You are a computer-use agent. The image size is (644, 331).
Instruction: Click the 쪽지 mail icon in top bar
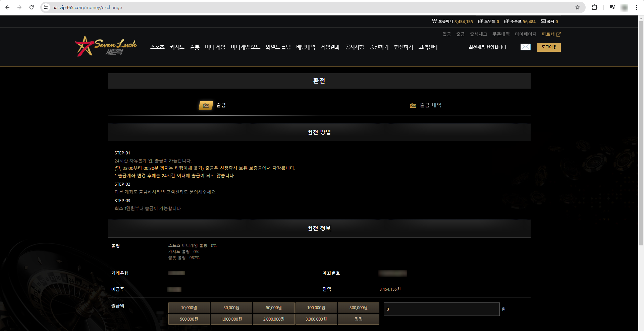[543, 21]
